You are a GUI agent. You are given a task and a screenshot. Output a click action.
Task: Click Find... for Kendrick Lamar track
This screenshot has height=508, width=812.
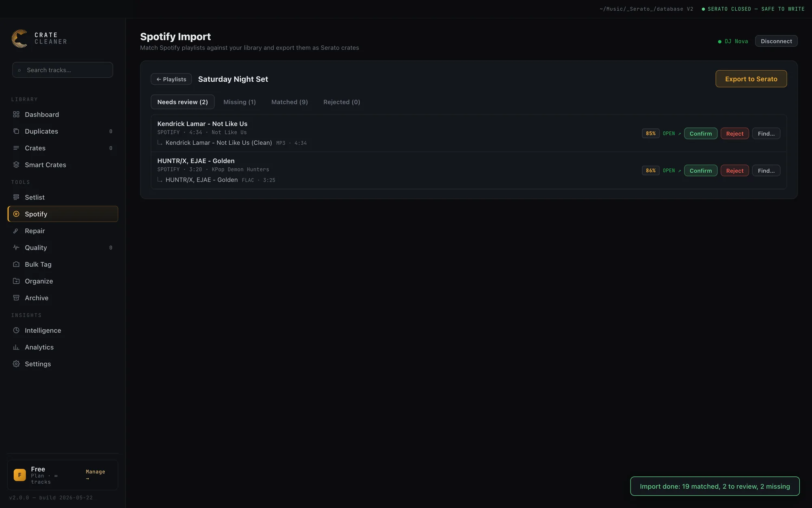point(766,133)
